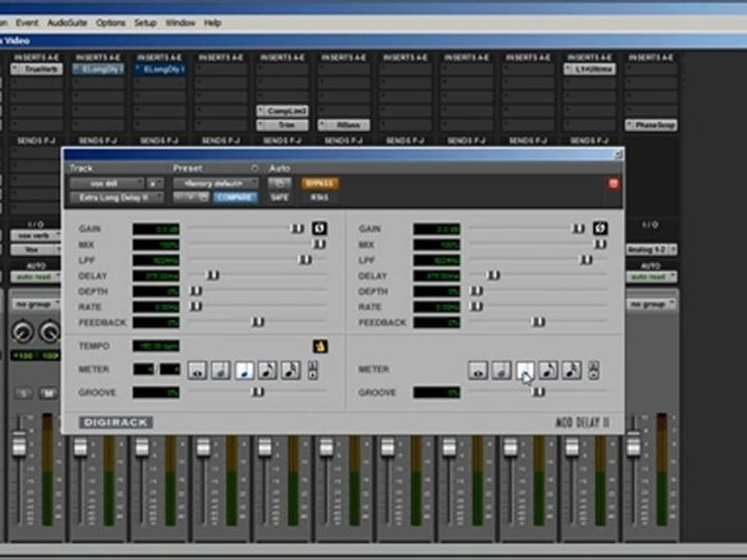Image resolution: width=747 pixels, height=560 pixels.
Task: Click the first Meter numerator field
Action: coord(143,369)
